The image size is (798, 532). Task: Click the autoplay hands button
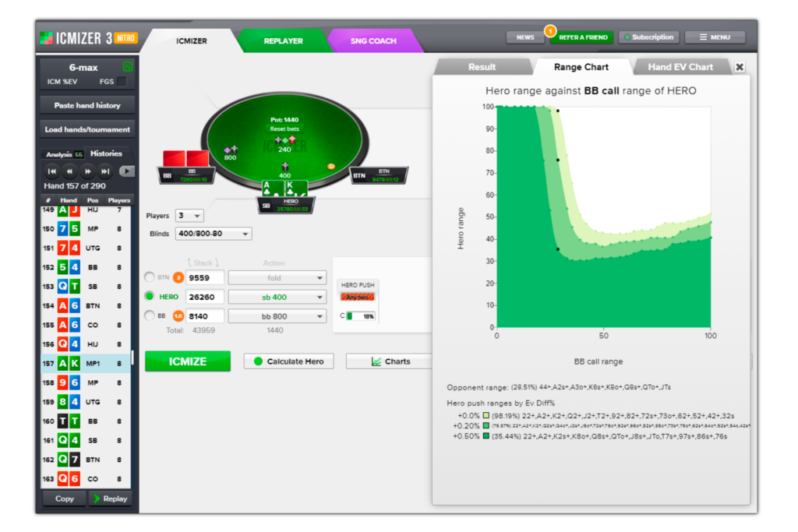pos(127,171)
